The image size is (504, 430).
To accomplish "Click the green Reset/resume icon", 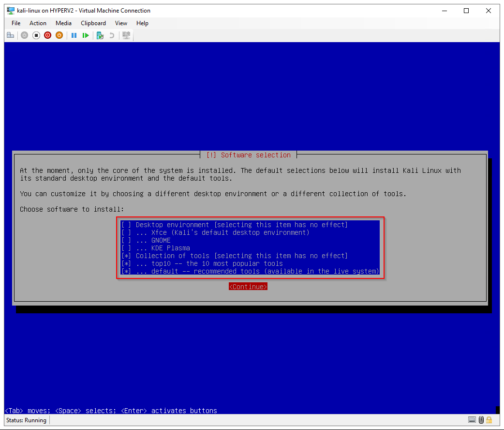I will pyautogui.click(x=86, y=35).
